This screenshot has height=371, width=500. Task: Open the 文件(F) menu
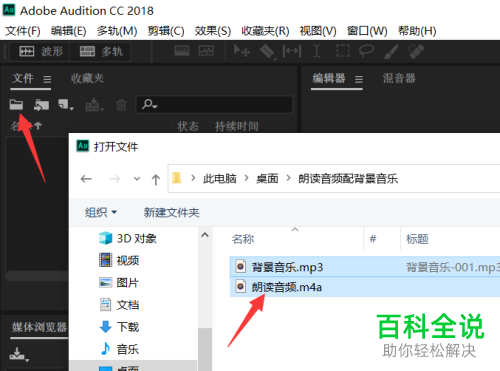[23, 31]
